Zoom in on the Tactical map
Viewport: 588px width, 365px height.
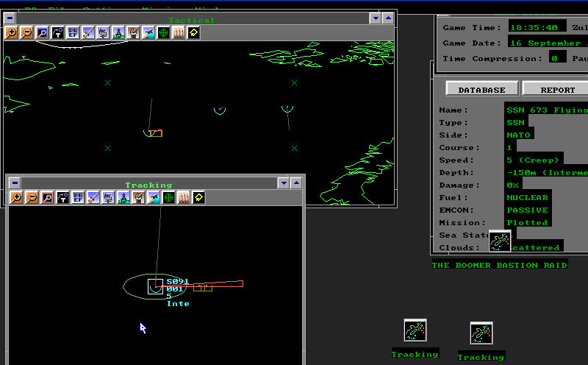pyautogui.click(x=12, y=33)
